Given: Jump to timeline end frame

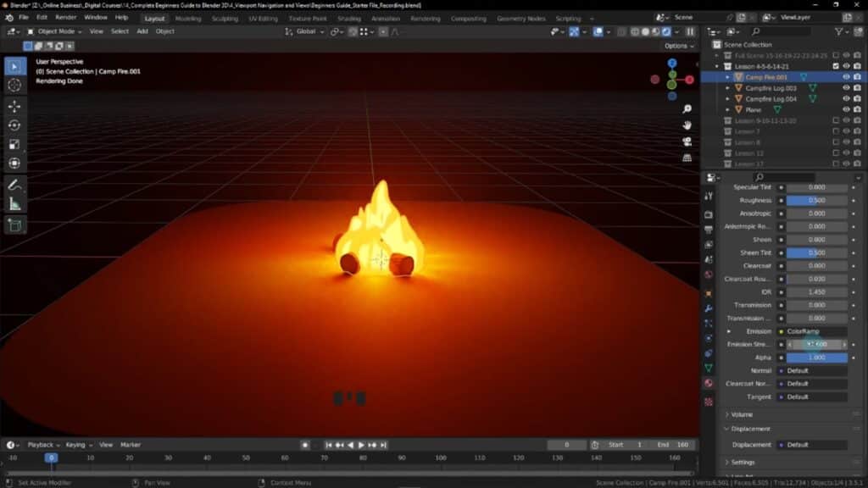Looking at the screenshot, I should tap(383, 445).
